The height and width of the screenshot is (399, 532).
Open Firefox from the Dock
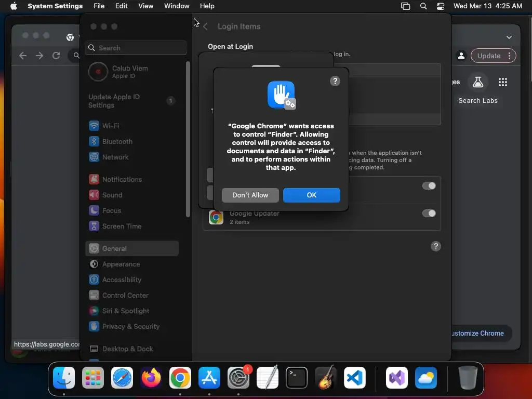coord(151,378)
